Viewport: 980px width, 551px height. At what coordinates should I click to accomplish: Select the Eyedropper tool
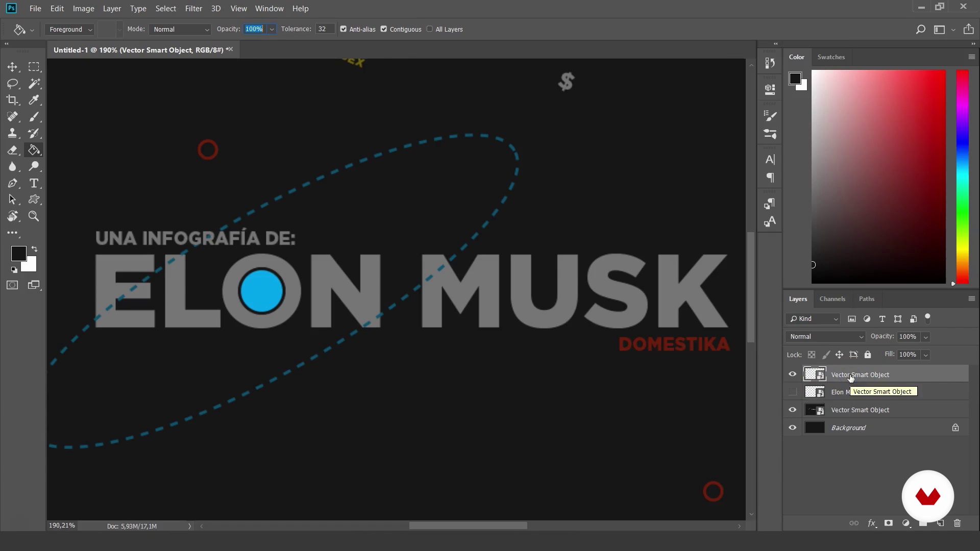(x=34, y=100)
